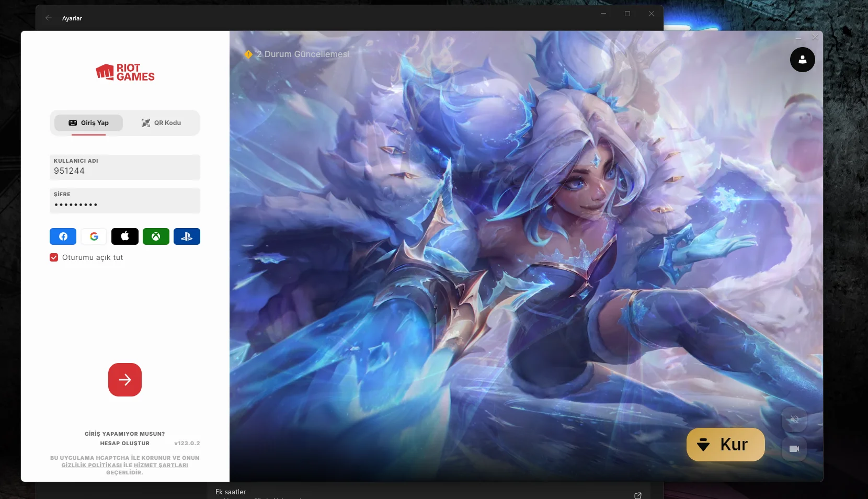Focus the Kullanıcı Adı field

coord(125,167)
